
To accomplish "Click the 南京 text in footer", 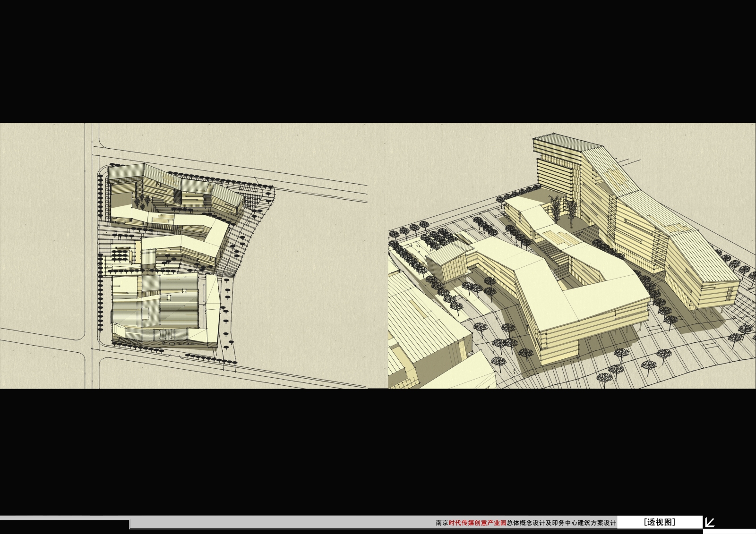I will [x=442, y=523].
